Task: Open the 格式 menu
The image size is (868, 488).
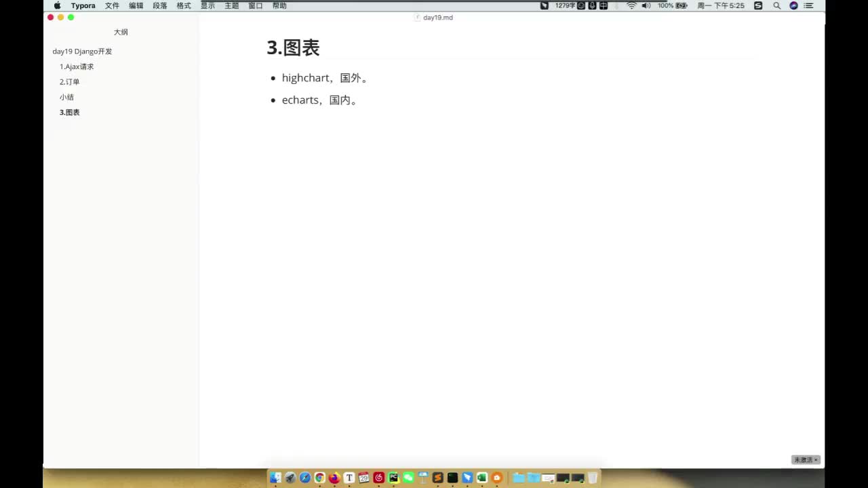Action: tap(184, 5)
